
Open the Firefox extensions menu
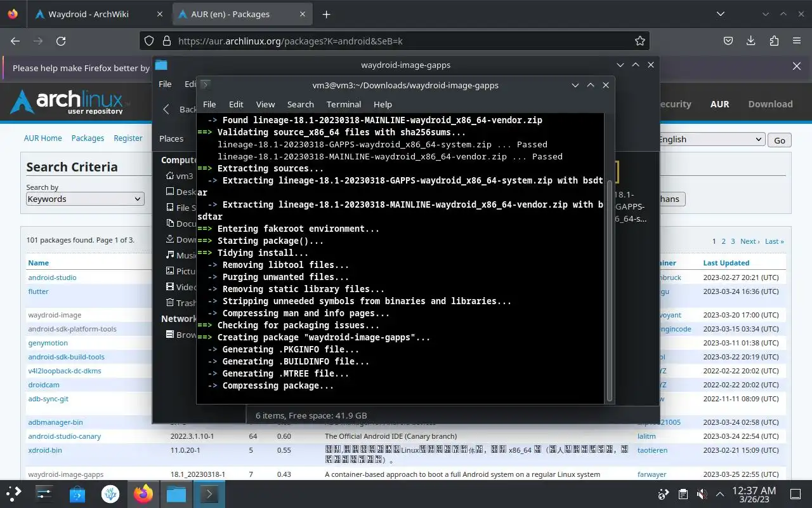[774, 41]
